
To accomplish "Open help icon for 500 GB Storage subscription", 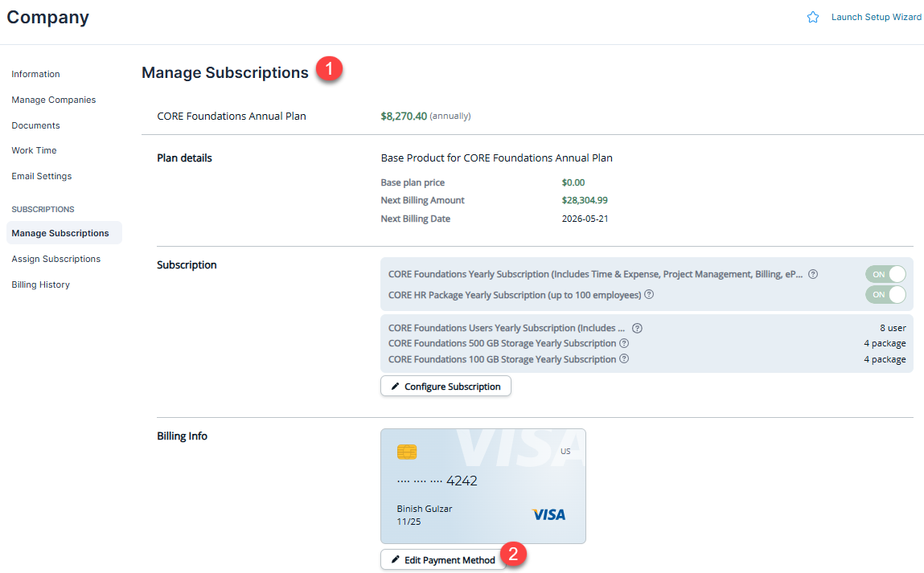I will (624, 343).
